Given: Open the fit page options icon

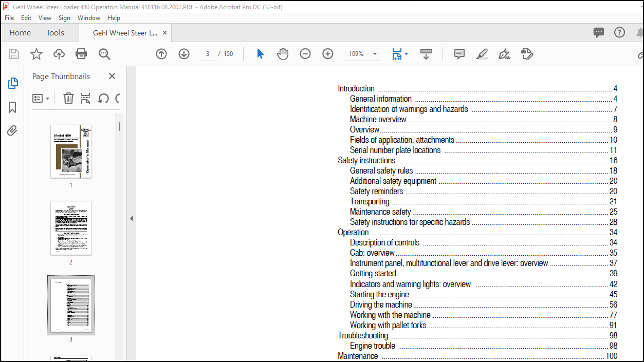Looking at the screenshot, I should coord(397,54).
